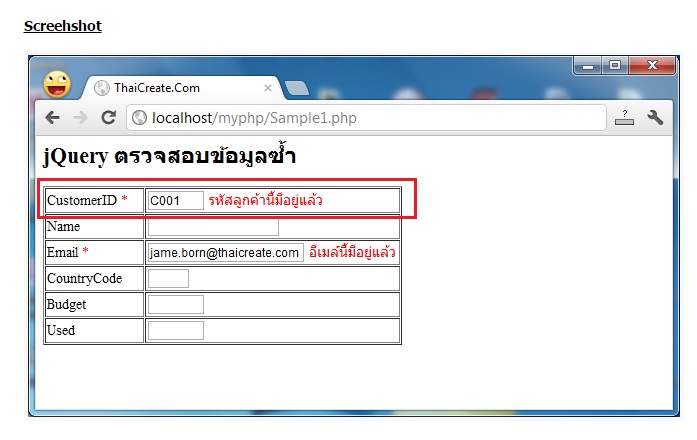The image size is (697, 440).
Task: Click the Used label
Action: 61,331
